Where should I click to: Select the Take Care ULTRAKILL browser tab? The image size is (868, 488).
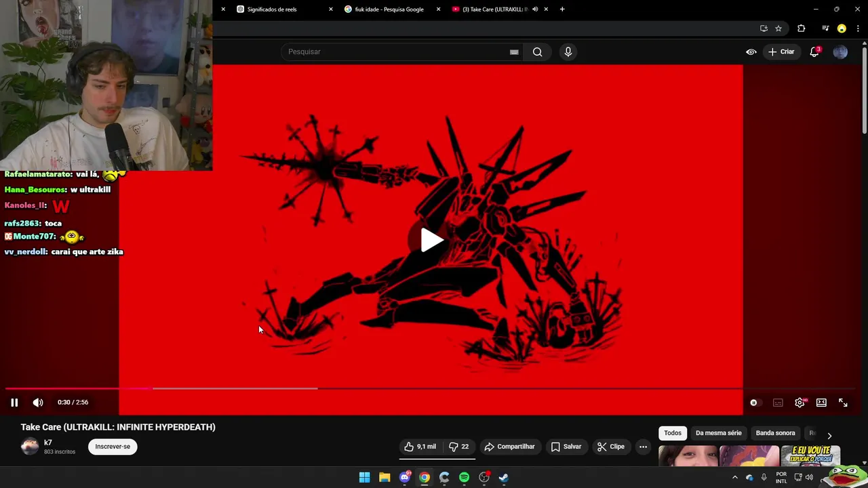(x=495, y=9)
